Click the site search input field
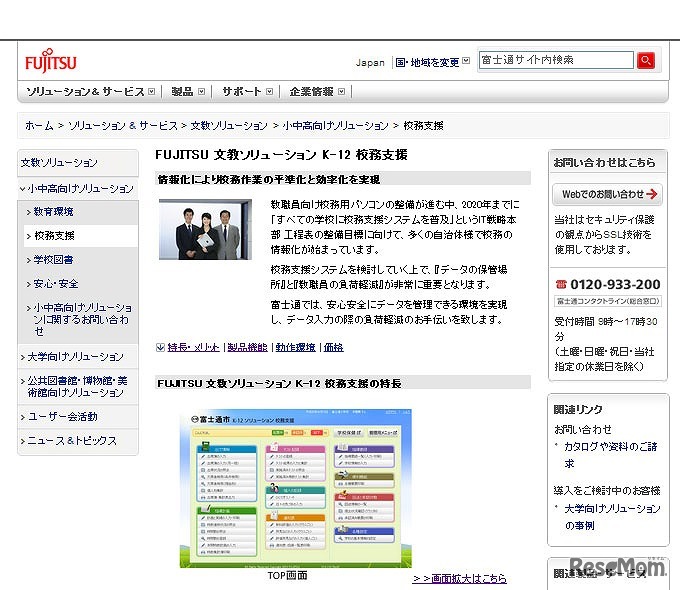 click(x=556, y=60)
